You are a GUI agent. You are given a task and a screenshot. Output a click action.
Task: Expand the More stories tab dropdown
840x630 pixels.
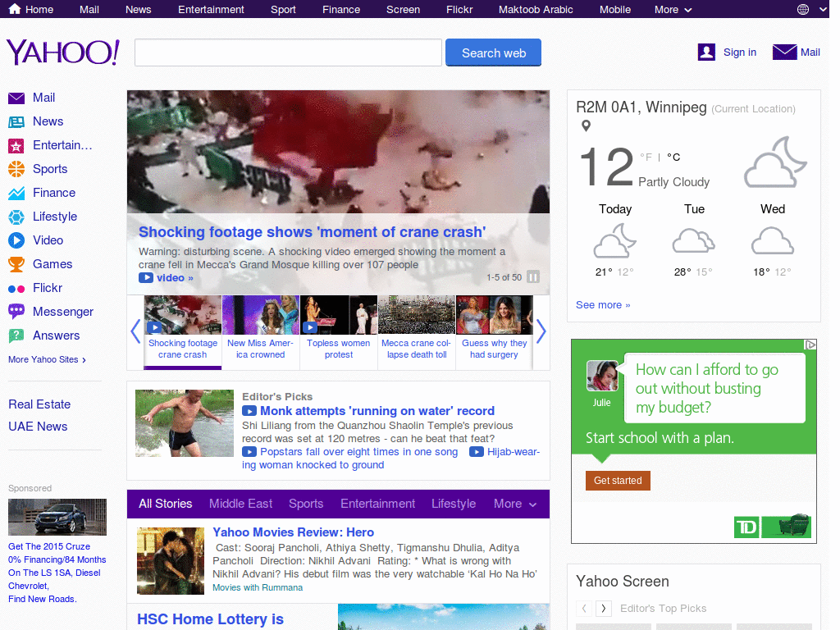[x=515, y=504]
